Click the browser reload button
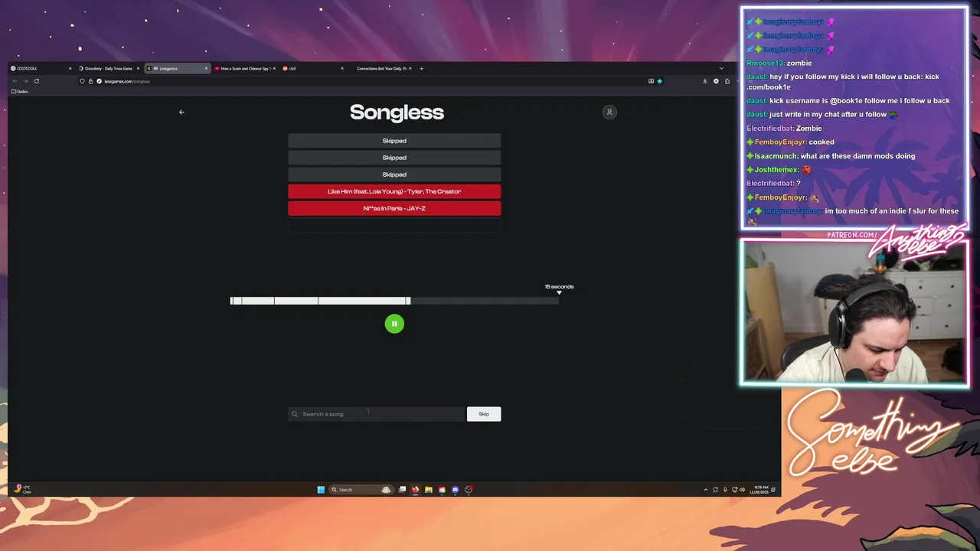The height and width of the screenshot is (551, 980). click(x=36, y=81)
